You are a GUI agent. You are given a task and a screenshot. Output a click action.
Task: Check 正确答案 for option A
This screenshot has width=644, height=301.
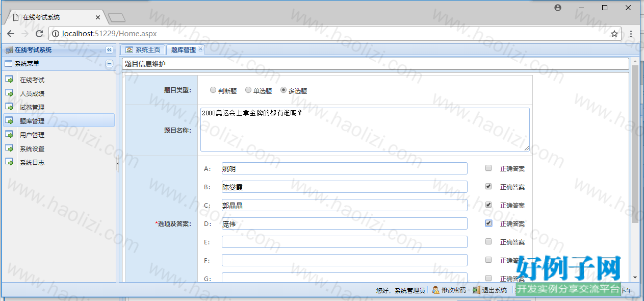click(488, 168)
